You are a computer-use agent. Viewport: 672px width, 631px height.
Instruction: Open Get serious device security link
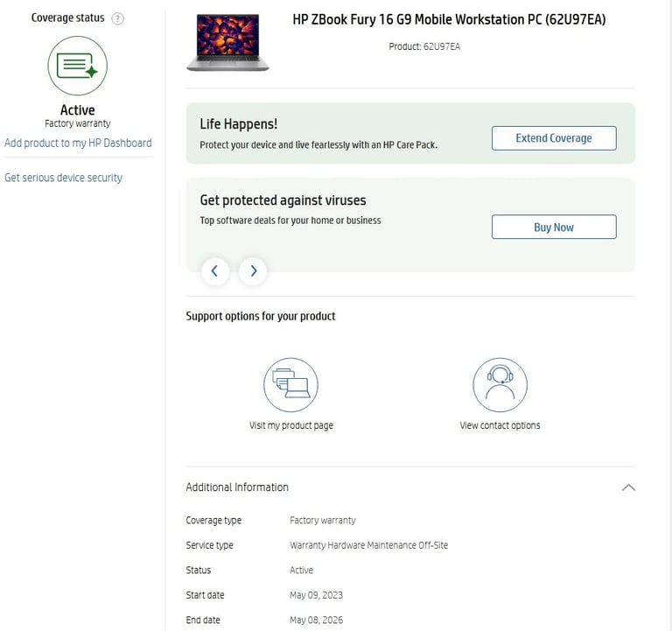63,178
